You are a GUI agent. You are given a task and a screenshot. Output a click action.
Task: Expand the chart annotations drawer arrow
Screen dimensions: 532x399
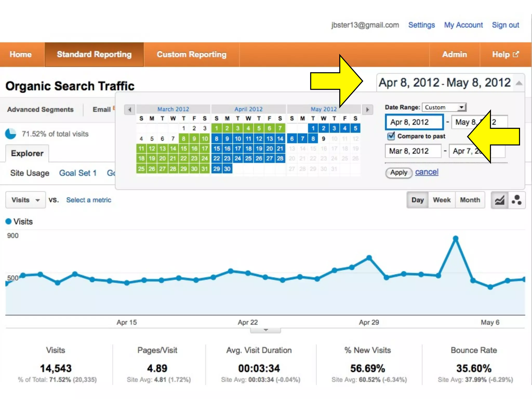tap(265, 330)
